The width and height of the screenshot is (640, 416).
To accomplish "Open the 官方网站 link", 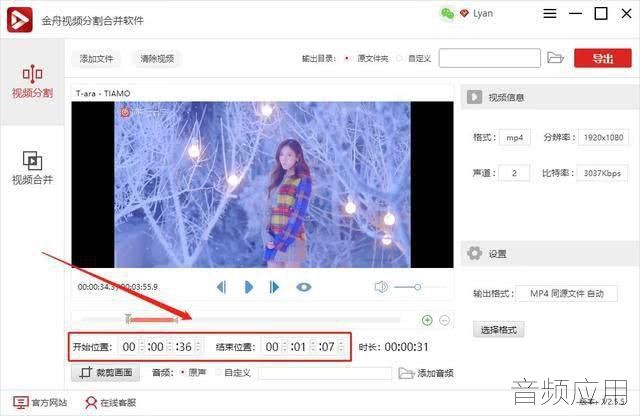I will pyautogui.click(x=40, y=403).
